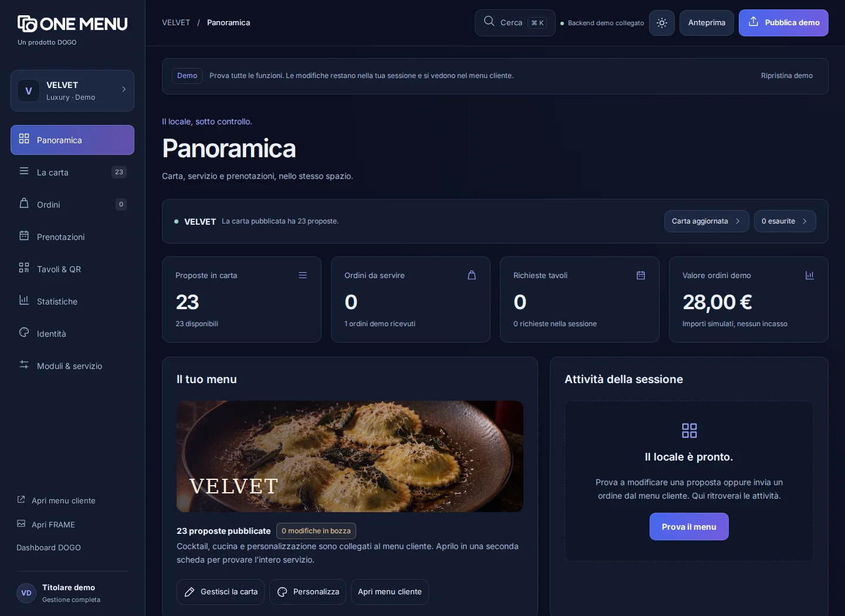
Task: Click the Apri FRAME image icon
Action: [21, 524]
